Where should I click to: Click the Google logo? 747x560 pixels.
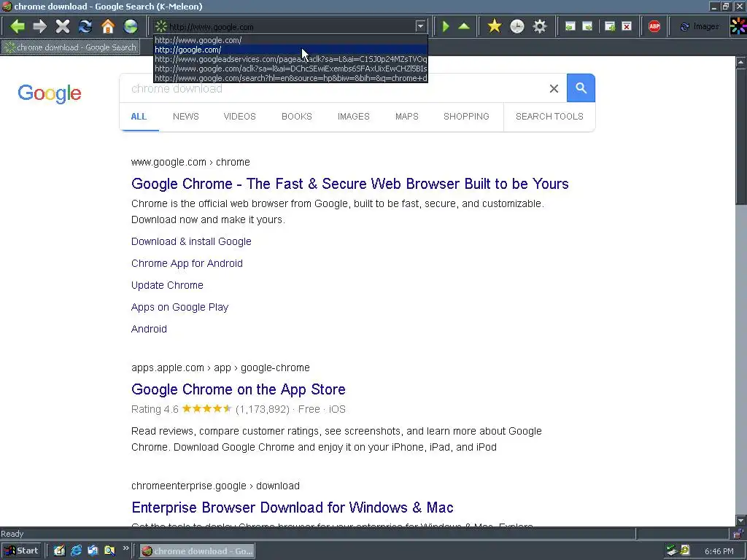pos(50,93)
